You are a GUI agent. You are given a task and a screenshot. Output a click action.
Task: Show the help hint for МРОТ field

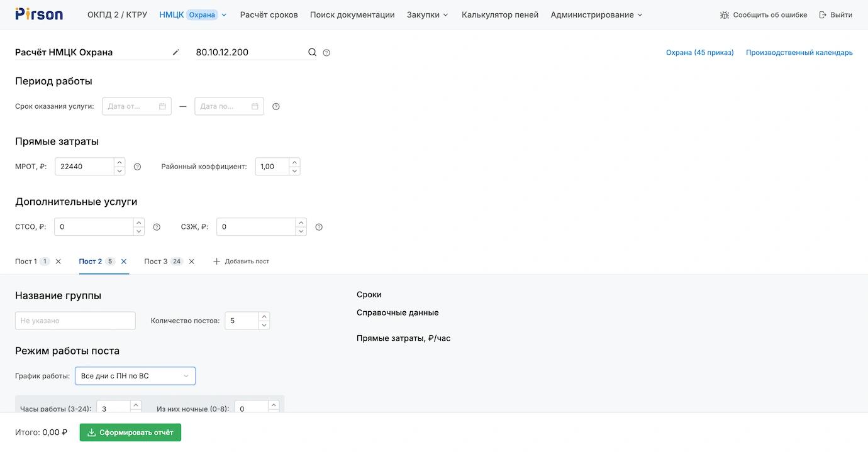[137, 167]
